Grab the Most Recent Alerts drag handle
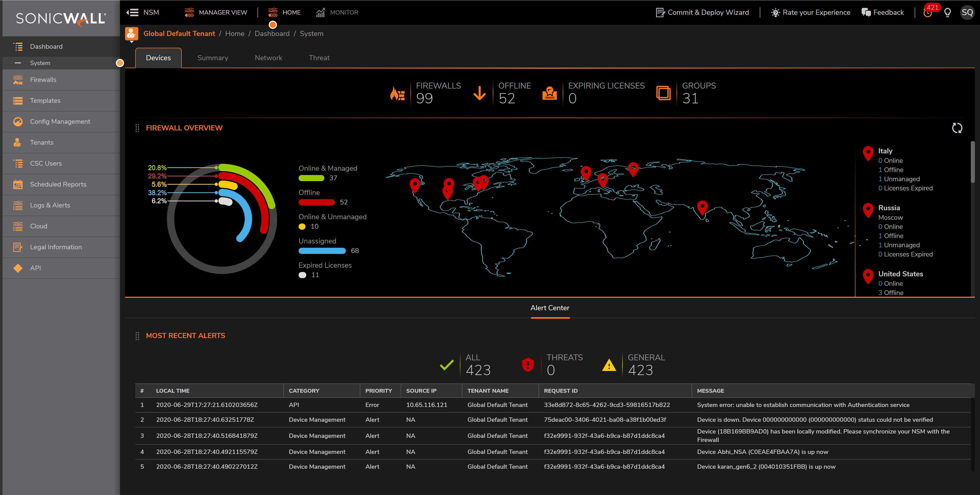This screenshot has height=495, width=980. point(137,336)
